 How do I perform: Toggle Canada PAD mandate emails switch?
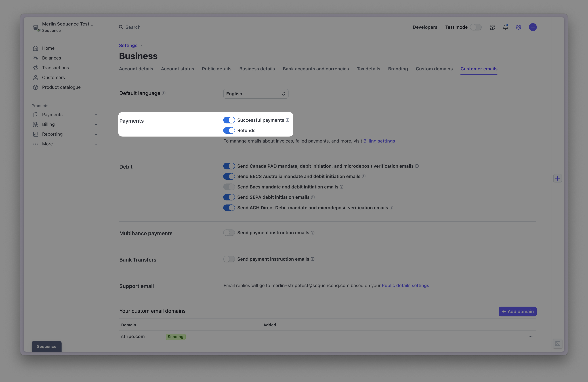(229, 166)
